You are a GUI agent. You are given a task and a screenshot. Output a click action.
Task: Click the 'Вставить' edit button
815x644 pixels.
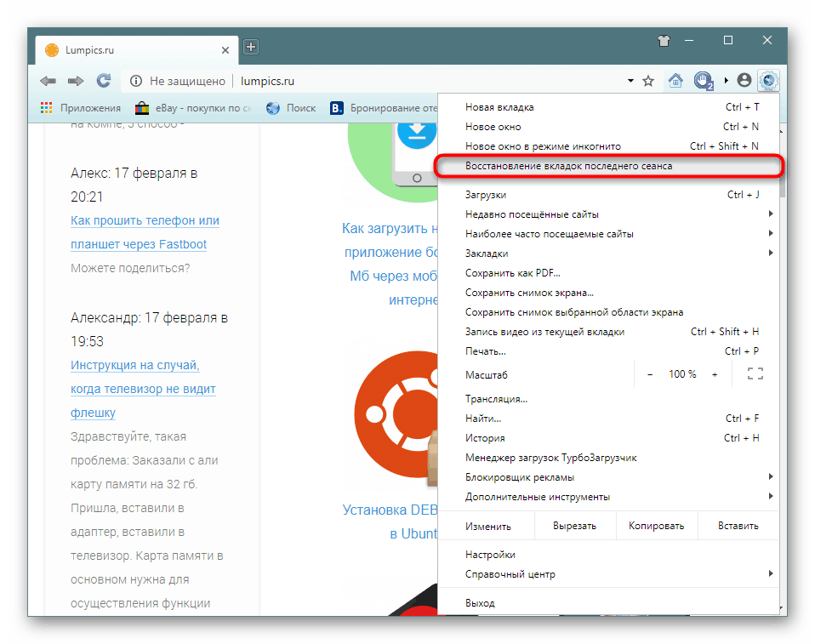(738, 526)
